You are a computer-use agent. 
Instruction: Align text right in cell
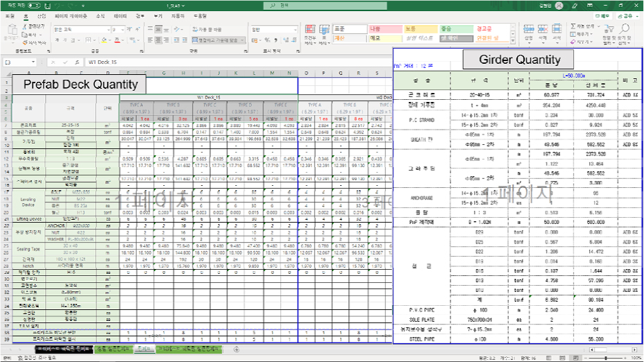tap(167, 40)
